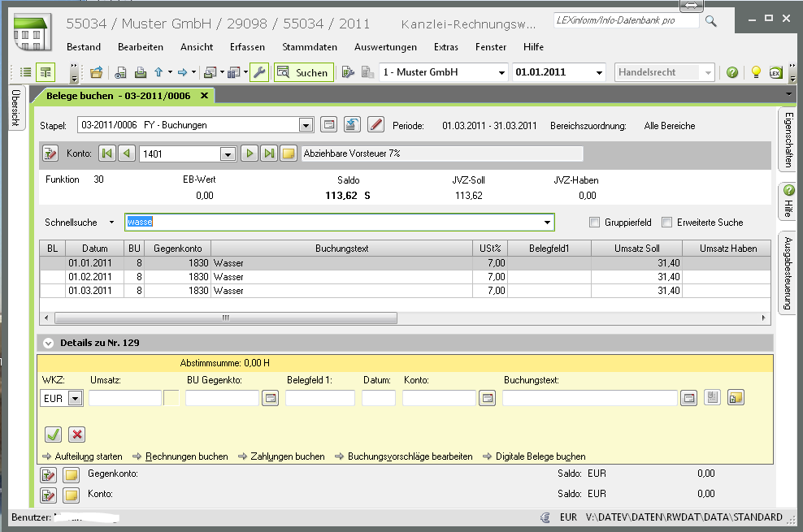803x532 pixels.
Task: Open the Auswertungen menu
Action: click(385, 47)
